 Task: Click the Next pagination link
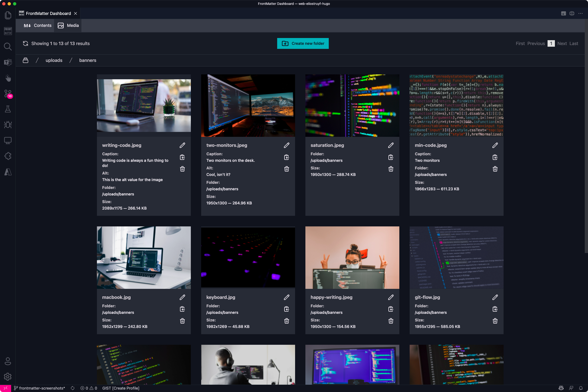(562, 43)
